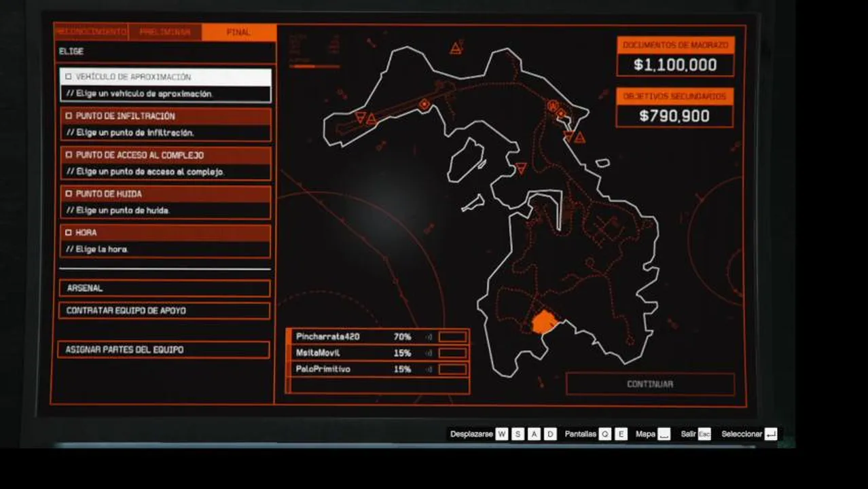The image size is (868, 489).
Task: Select the triangle marker above the island's north coast
Action: coord(456,48)
